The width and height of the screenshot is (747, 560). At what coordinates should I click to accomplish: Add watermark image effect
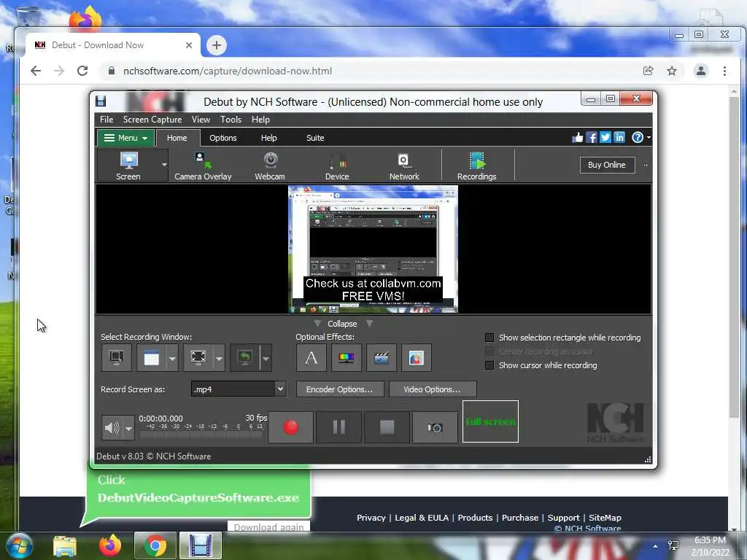(417, 357)
